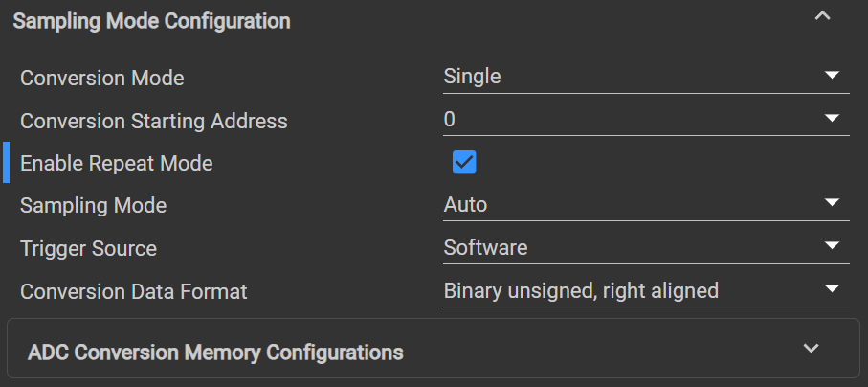Click the Conversion Starting Address label text
This screenshot has height=387, width=868.
154,121
